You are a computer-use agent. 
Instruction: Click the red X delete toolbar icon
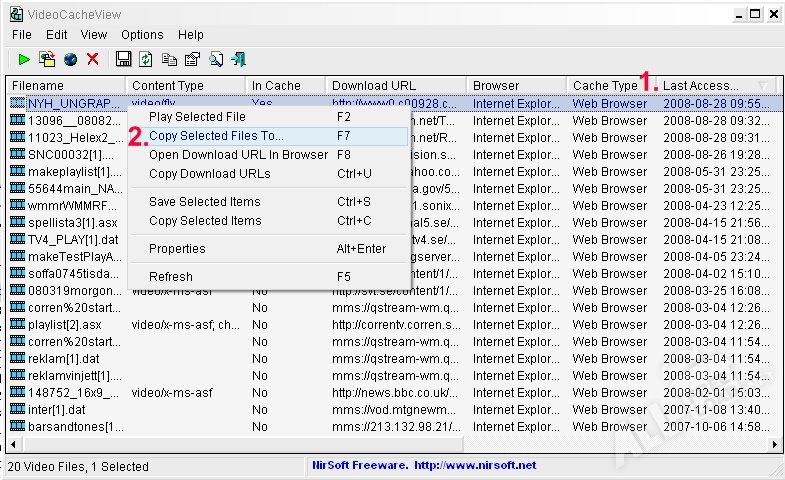93,60
